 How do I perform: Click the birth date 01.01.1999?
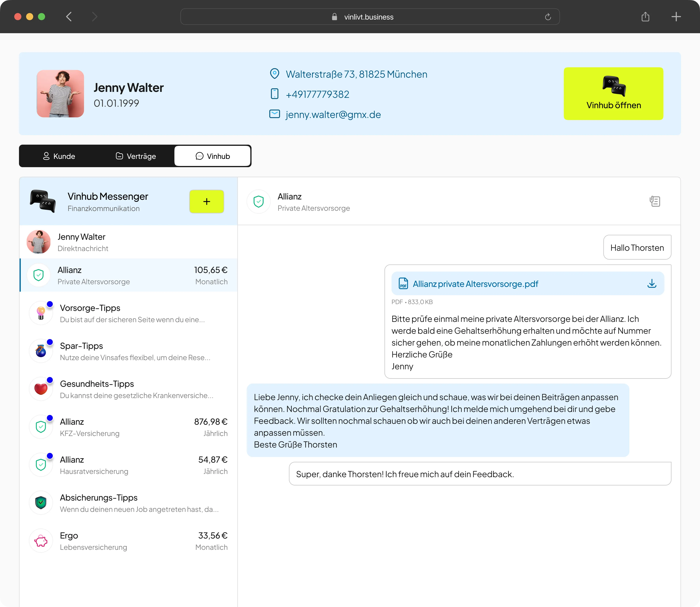[x=116, y=103]
